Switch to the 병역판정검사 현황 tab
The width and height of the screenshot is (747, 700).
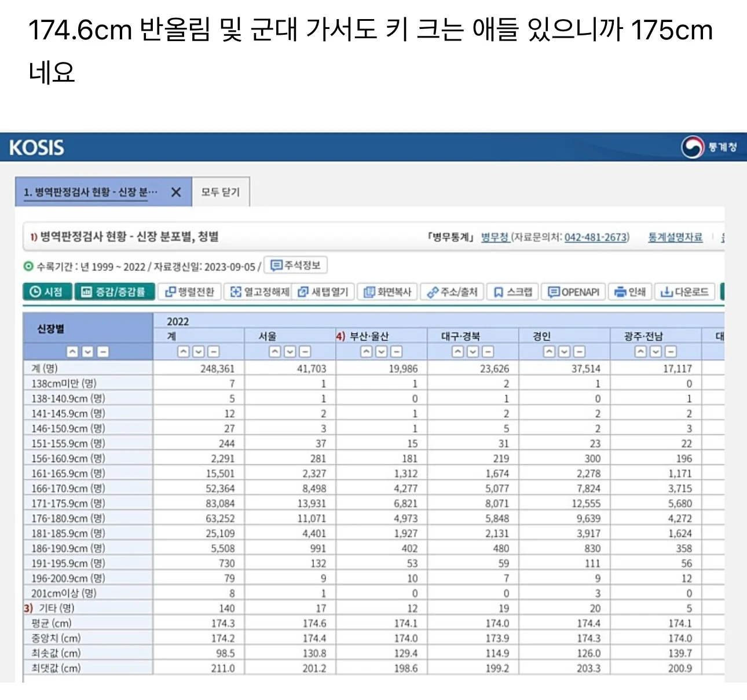(x=90, y=192)
